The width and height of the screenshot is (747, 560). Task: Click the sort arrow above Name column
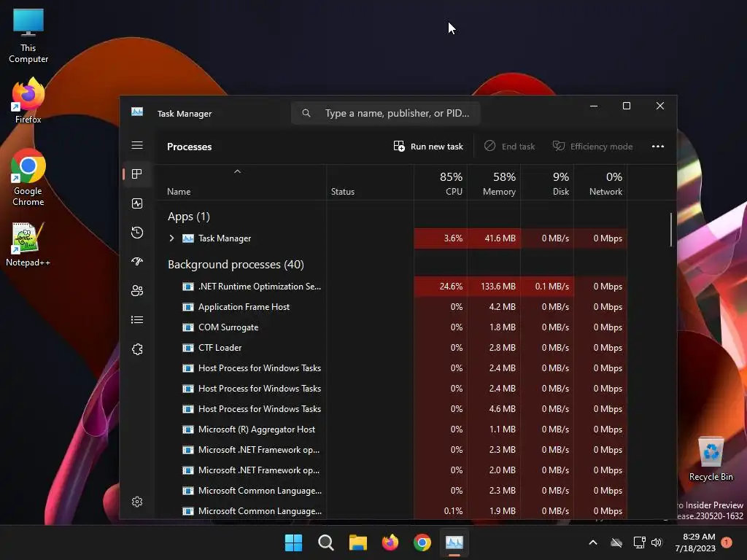tap(237, 171)
